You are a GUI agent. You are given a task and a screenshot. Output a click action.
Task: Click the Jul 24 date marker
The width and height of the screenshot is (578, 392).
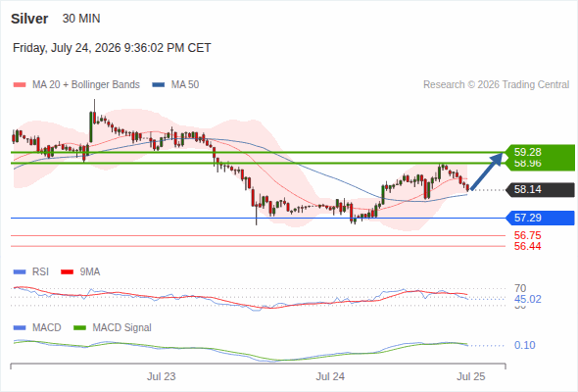point(330,376)
